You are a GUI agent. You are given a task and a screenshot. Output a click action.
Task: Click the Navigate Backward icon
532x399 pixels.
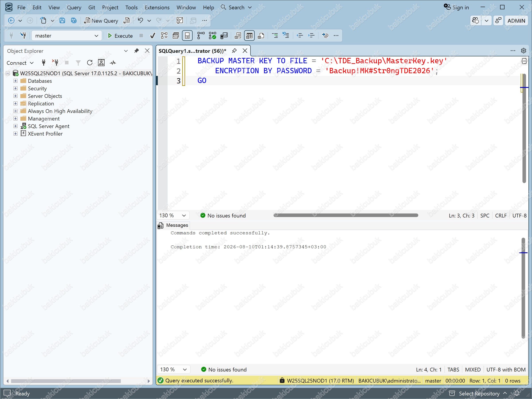(11, 21)
